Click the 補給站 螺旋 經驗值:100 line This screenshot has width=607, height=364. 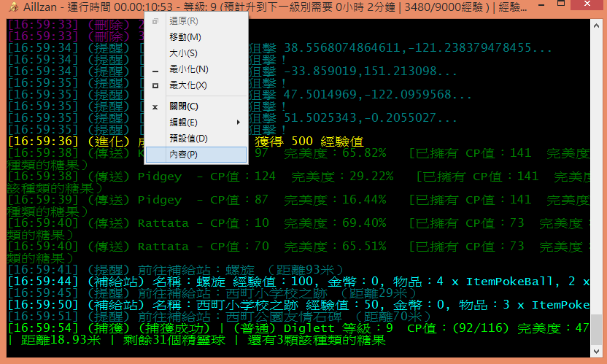pyautogui.click(x=299, y=281)
